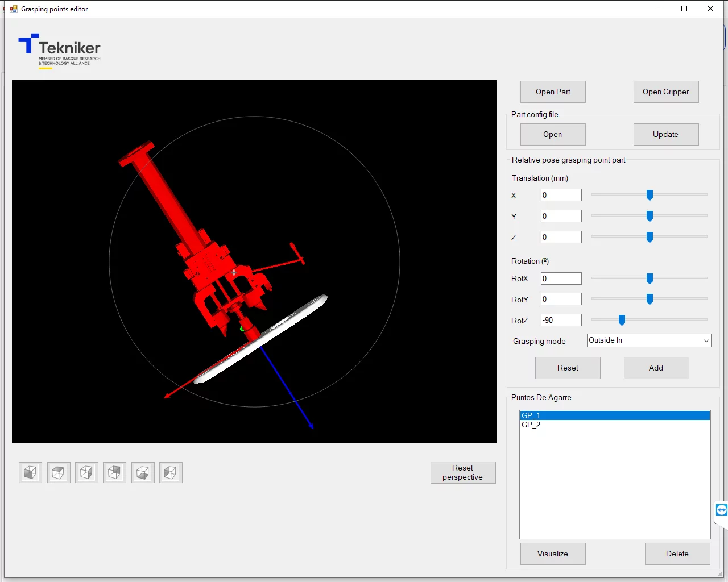Add the current grasping point
Viewport: 728px width, 582px height.
point(656,368)
